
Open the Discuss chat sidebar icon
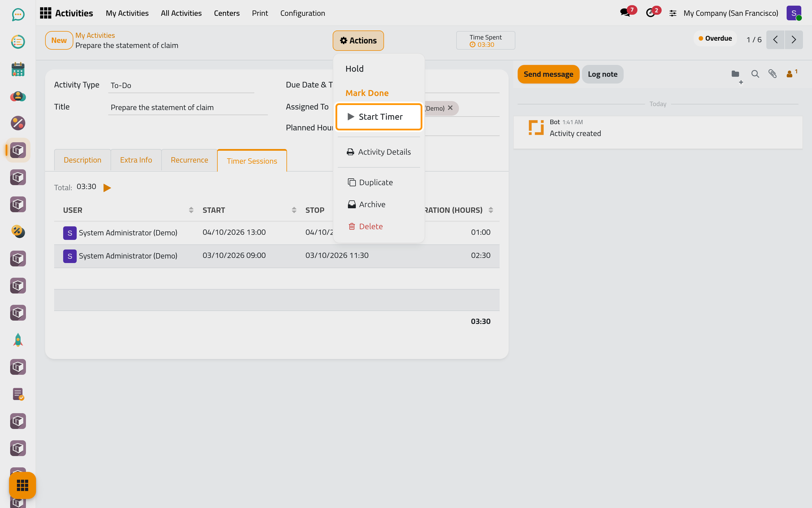click(x=18, y=15)
